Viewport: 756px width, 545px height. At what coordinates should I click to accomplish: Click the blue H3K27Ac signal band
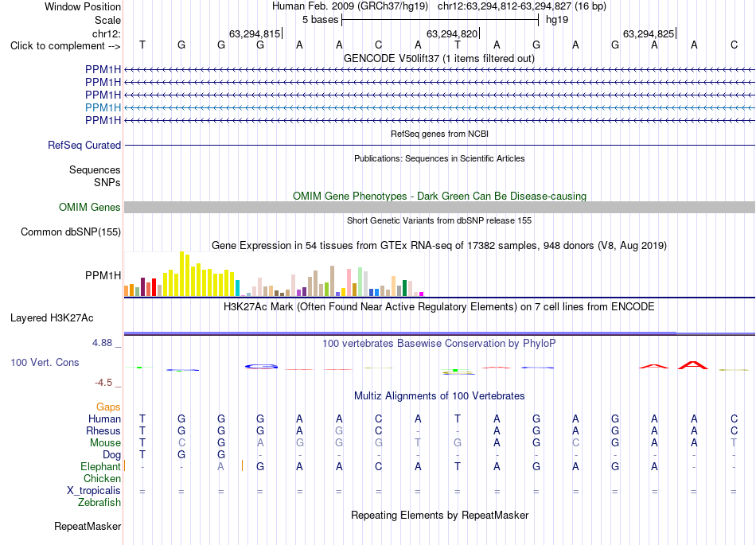tap(439, 333)
